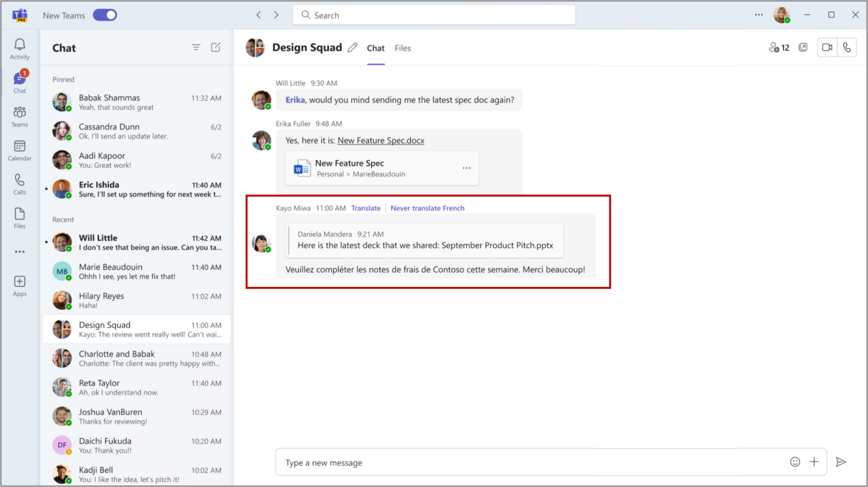Switch to the Files tab of Design Squad
This screenshot has width=868, height=487.
402,48
